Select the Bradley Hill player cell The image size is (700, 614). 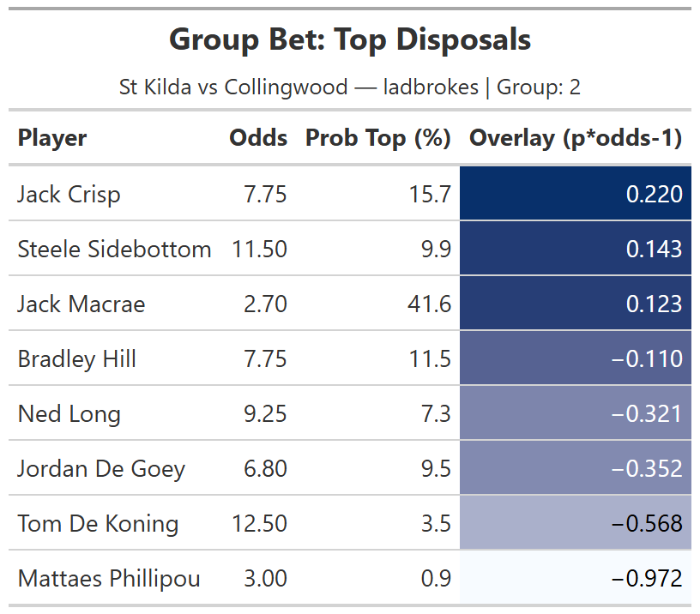[77, 359]
